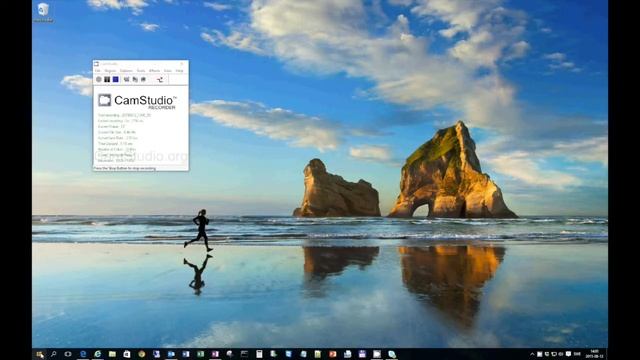The image size is (640, 360).
Task: Open the Windows Start menu
Action: [40, 354]
